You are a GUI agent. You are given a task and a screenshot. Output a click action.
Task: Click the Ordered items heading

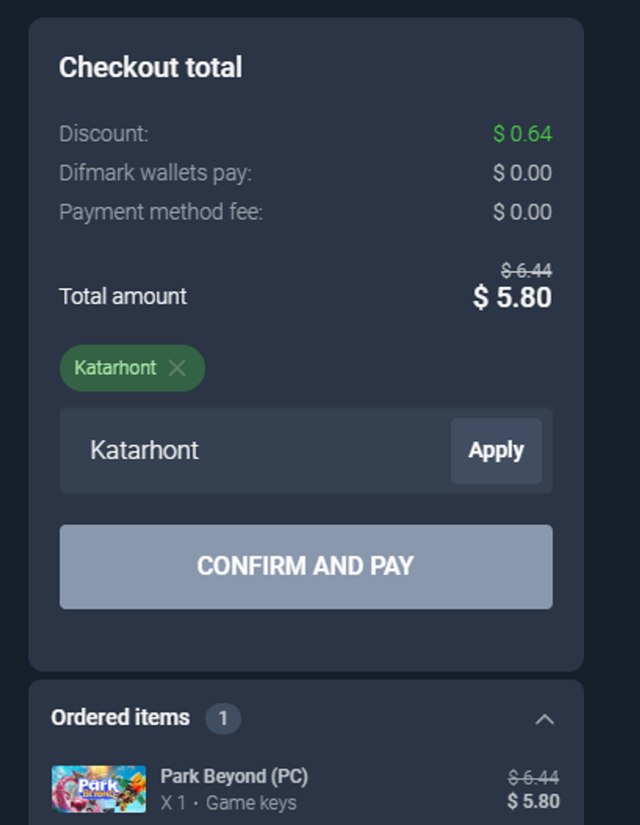pos(120,718)
